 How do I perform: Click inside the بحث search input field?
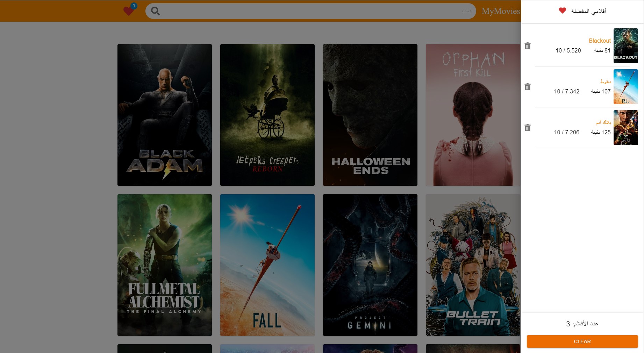pos(315,11)
